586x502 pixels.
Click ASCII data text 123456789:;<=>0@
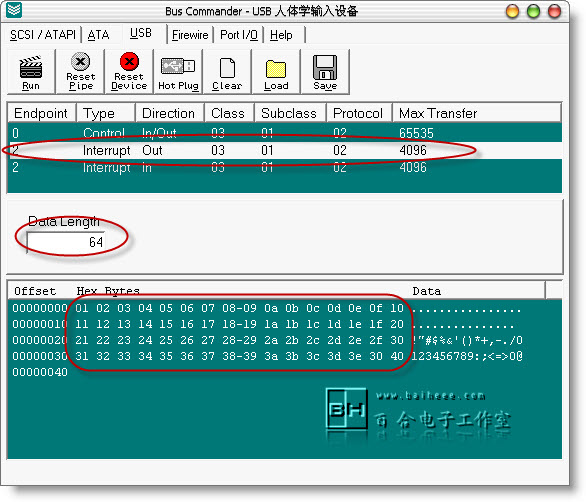point(467,356)
